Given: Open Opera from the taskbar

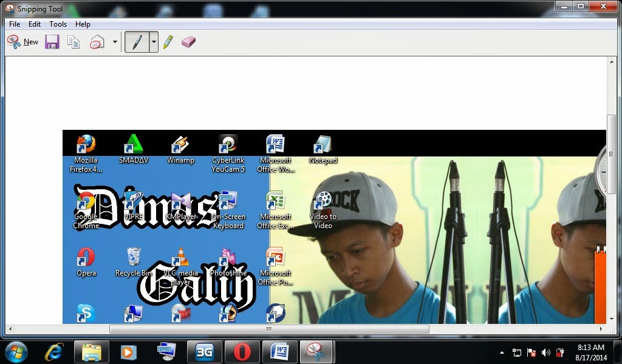Looking at the screenshot, I should point(242,352).
